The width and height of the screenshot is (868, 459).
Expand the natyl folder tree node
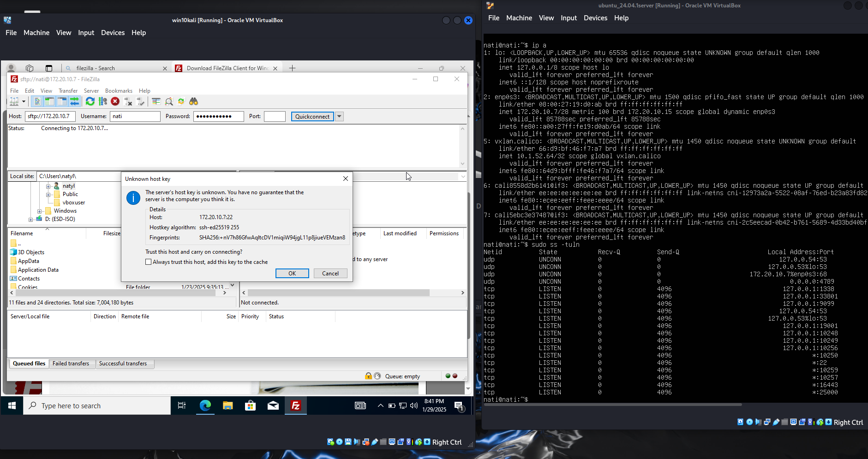pos(48,186)
